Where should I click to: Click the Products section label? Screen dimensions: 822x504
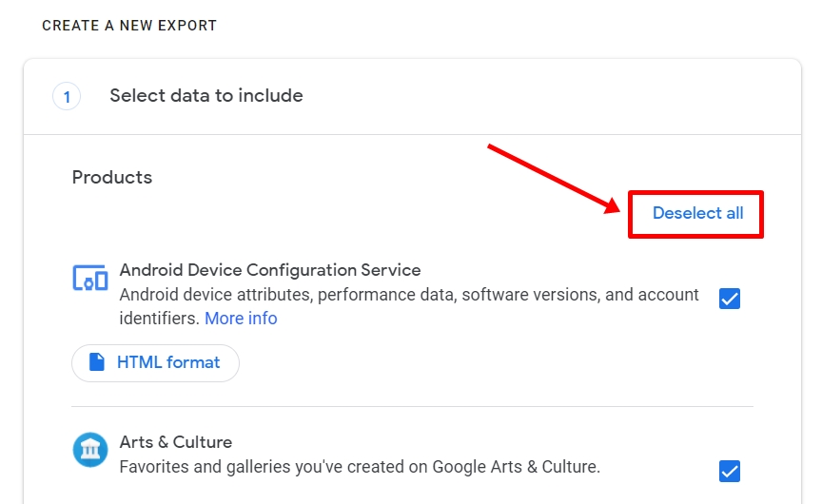click(112, 177)
